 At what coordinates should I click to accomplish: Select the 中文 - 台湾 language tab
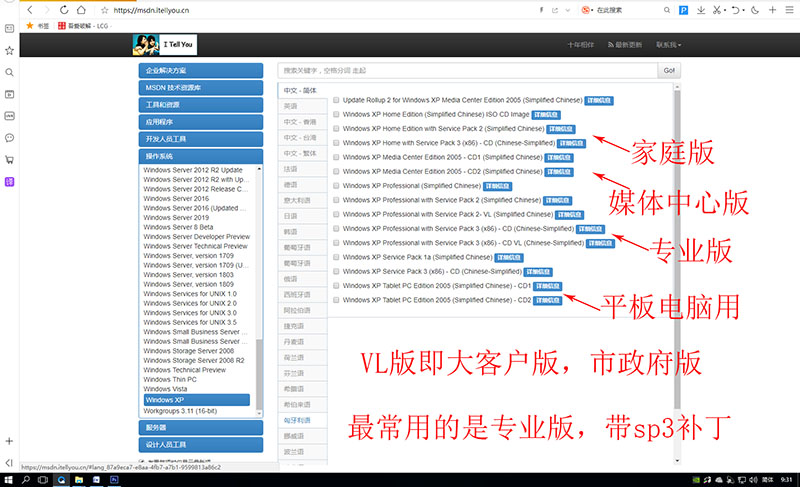click(303, 138)
